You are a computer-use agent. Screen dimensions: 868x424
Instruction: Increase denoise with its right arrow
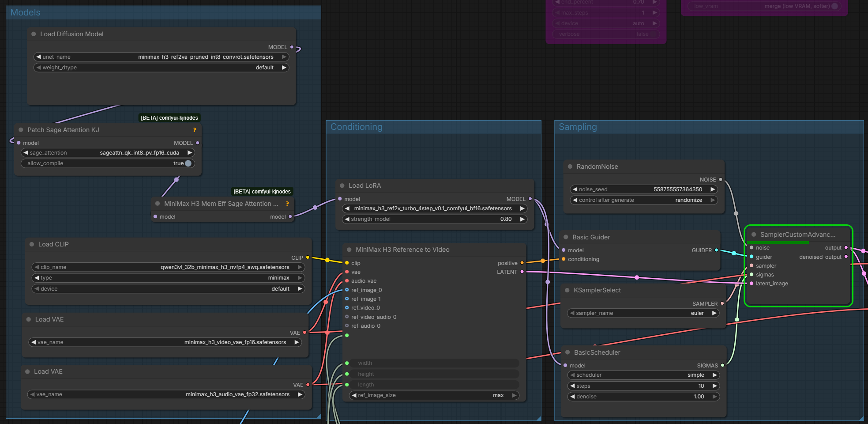point(714,397)
